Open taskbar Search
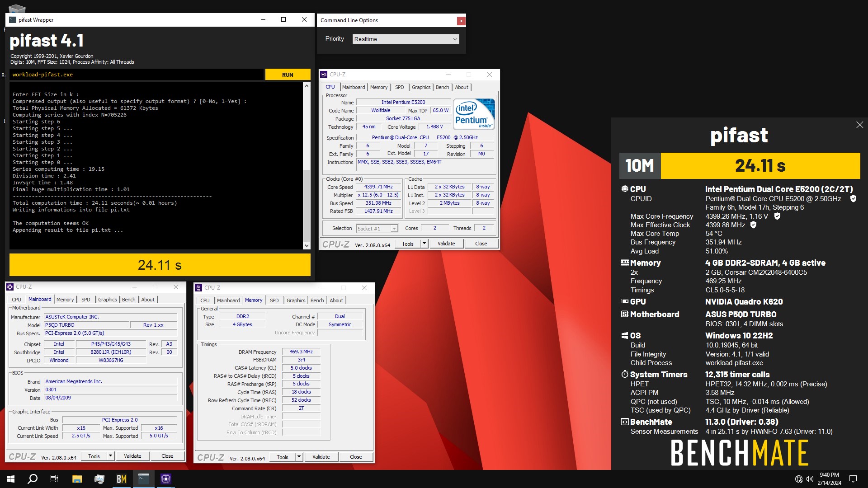 click(x=33, y=479)
